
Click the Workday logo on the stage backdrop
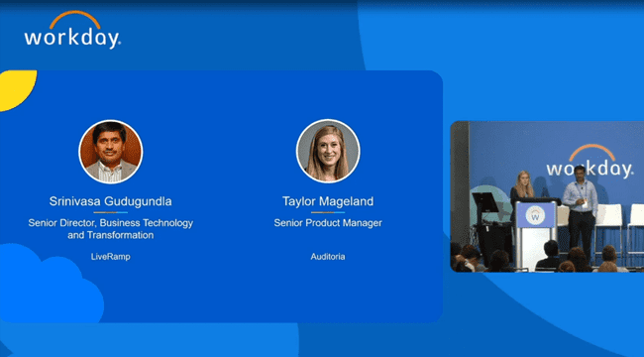(x=590, y=162)
